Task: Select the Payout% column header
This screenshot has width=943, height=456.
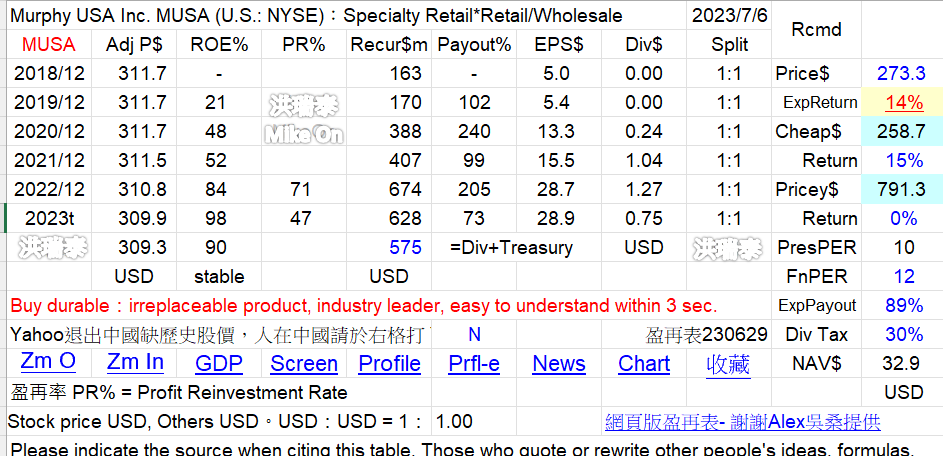Action: click(474, 45)
